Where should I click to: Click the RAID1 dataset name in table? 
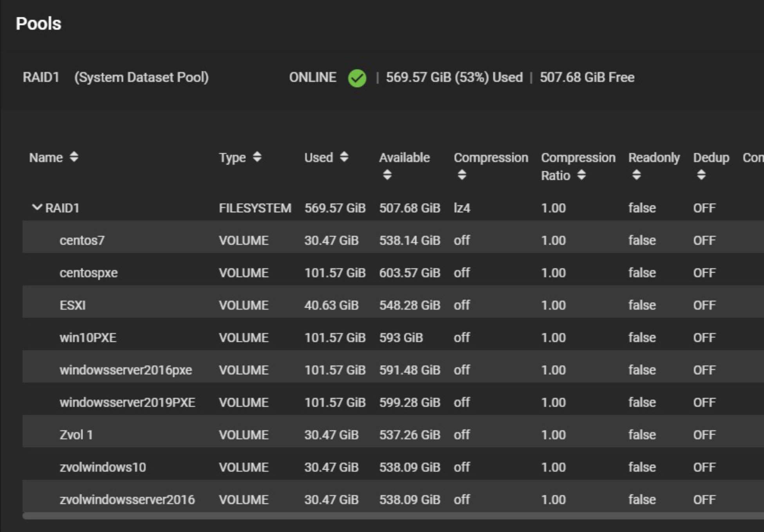coord(62,208)
